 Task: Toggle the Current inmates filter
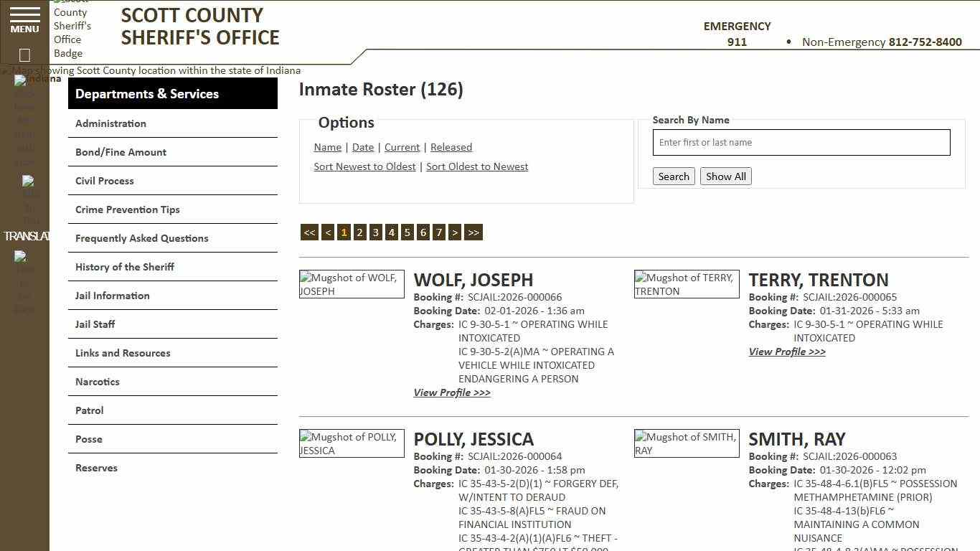pos(402,147)
